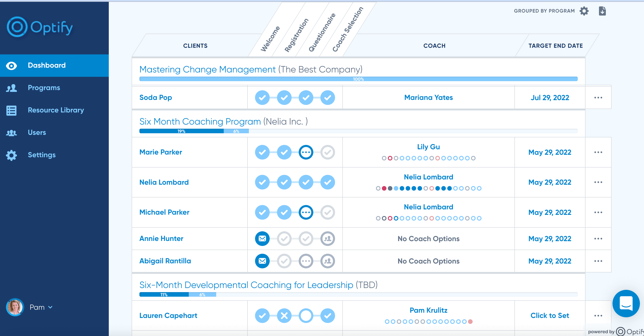Open grouping settings gear icon
644x336 pixels.
pos(584,11)
